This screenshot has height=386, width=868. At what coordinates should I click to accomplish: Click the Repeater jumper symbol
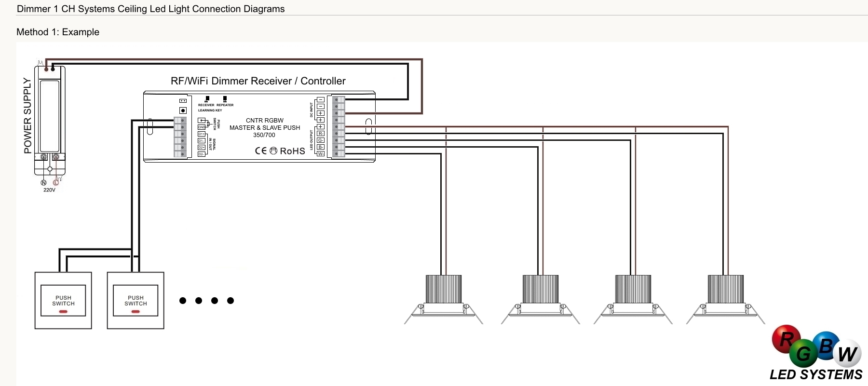pos(225,99)
